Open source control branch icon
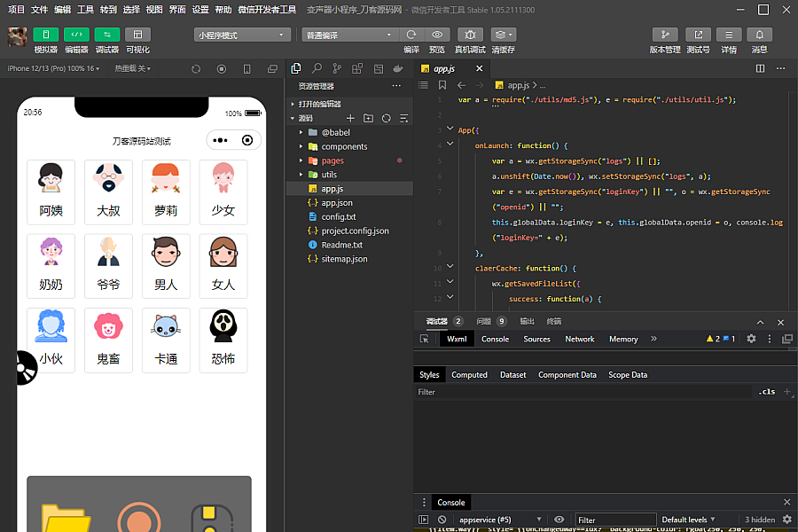The image size is (798, 532). (x=337, y=68)
